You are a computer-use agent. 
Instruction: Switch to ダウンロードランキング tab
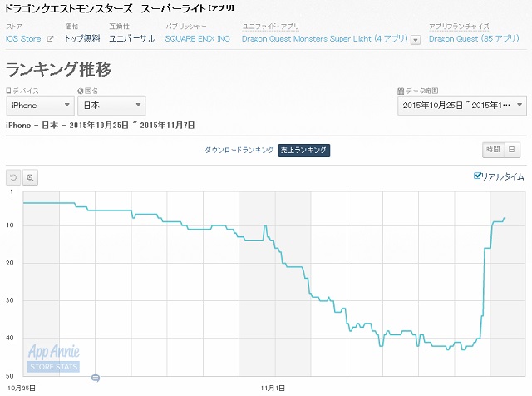239,150
